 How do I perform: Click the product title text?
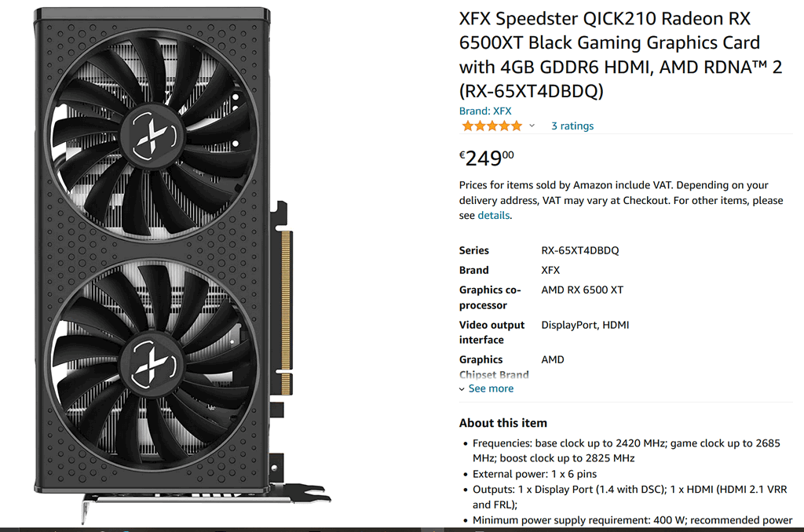click(x=620, y=55)
